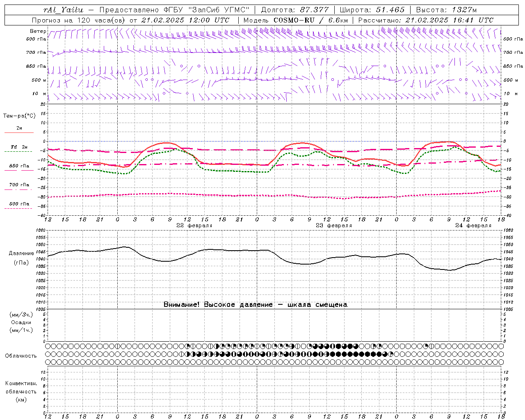Click the warning "Внимание! Высокое давление — шкала смещена"
525x420 pixels.
[255, 304]
